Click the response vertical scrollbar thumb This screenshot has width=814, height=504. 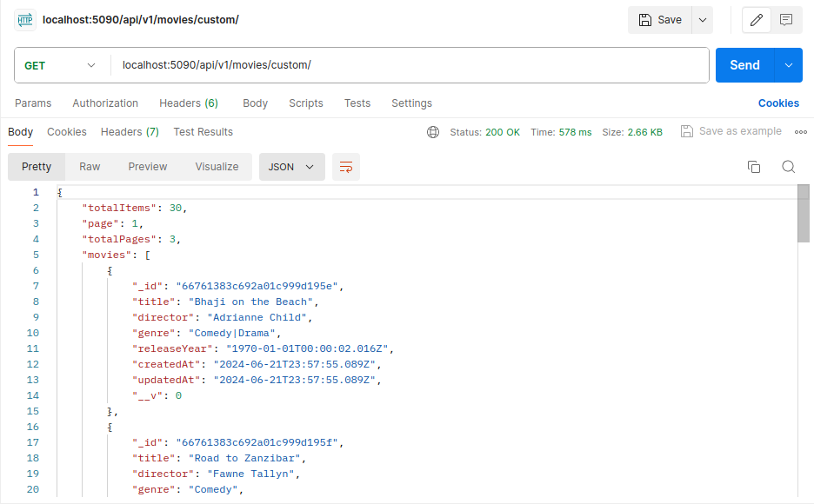(x=803, y=214)
